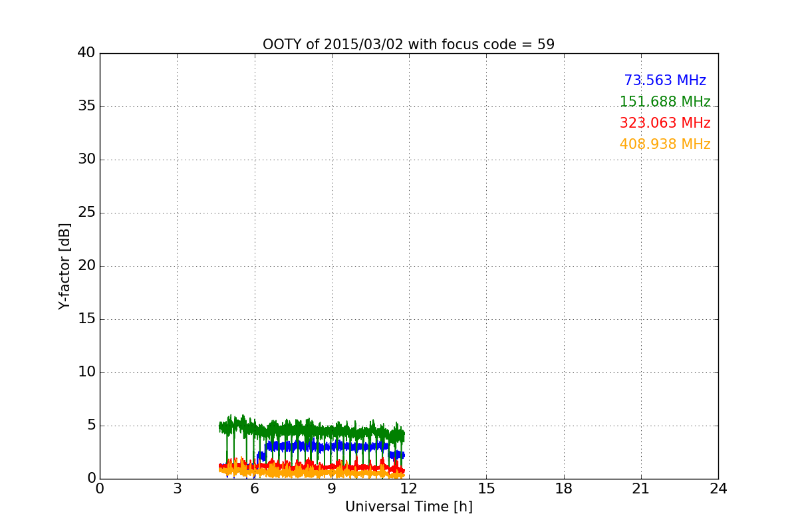798x532 pixels.
Task: Click the y-axis tick label 40
Action: point(86,53)
